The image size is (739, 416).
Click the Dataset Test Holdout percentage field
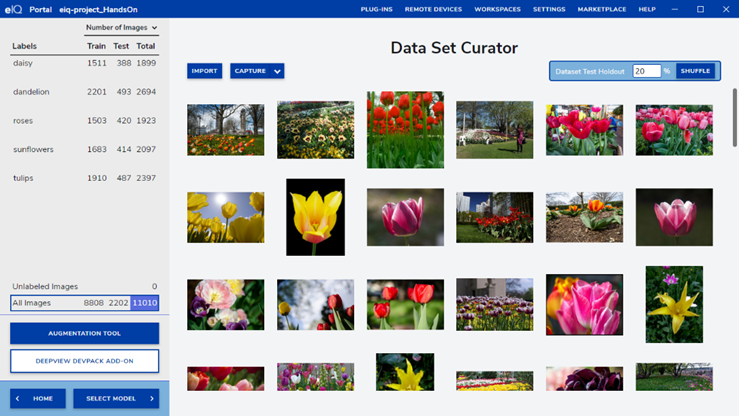(x=645, y=71)
